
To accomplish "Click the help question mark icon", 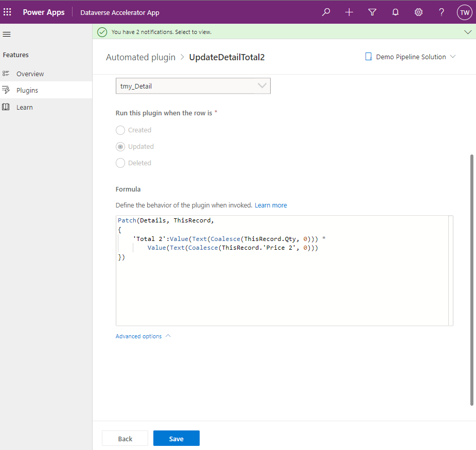I will pos(442,12).
